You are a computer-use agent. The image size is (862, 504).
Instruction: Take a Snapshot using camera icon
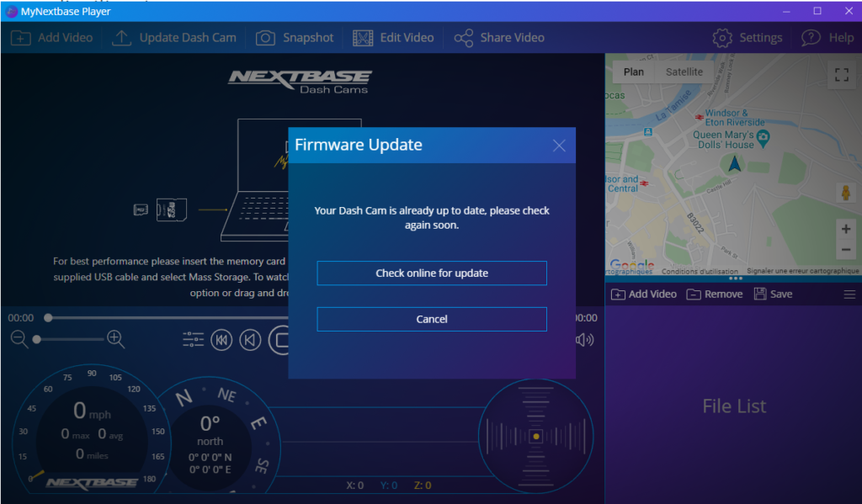pos(295,38)
